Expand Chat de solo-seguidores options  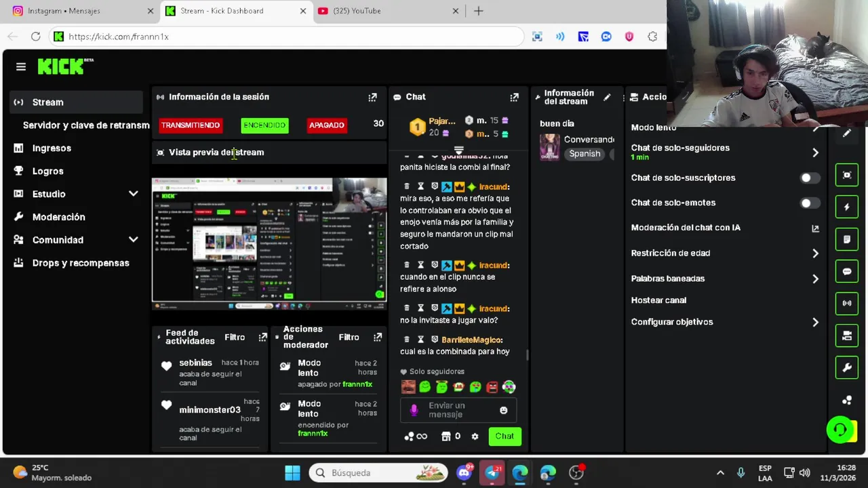coord(815,152)
